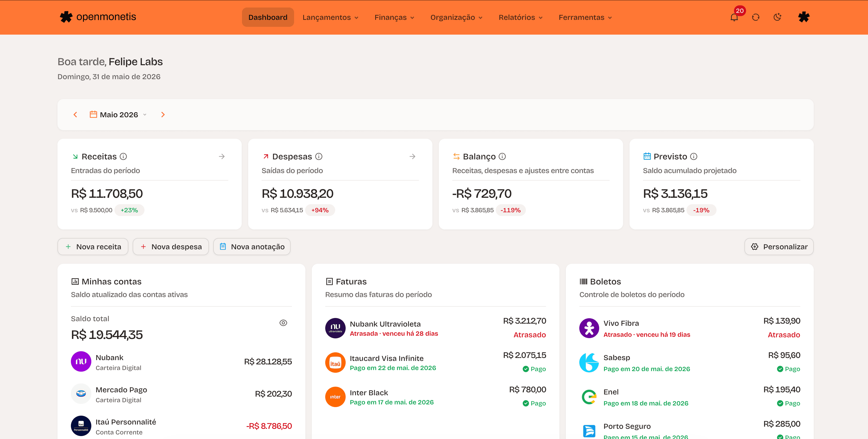Click the Inter Black card logo
The height and width of the screenshot is (439, 868).
(x=335, y=397)
